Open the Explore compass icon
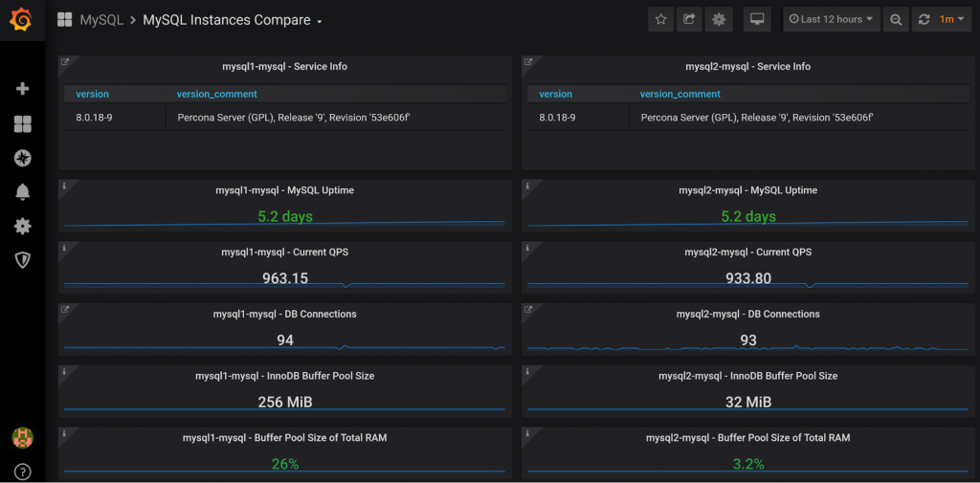Screen dimensions: 980x483 [x=22, y=158]
